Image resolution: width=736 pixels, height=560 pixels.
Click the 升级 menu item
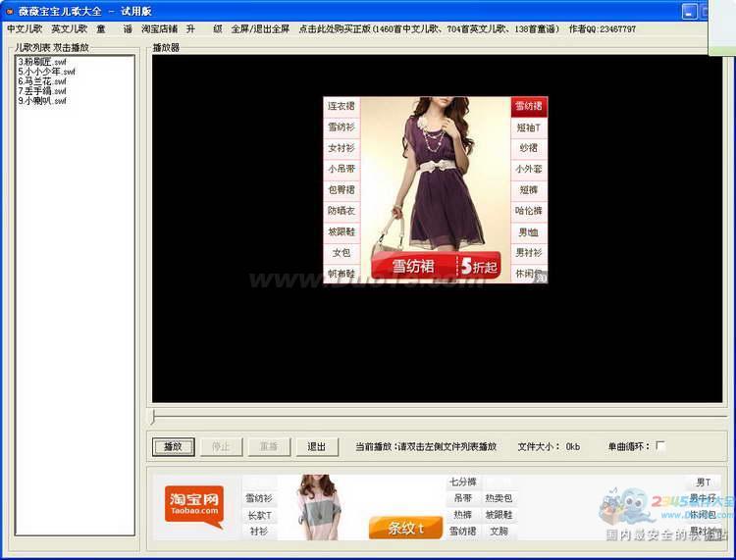(204, 29)
